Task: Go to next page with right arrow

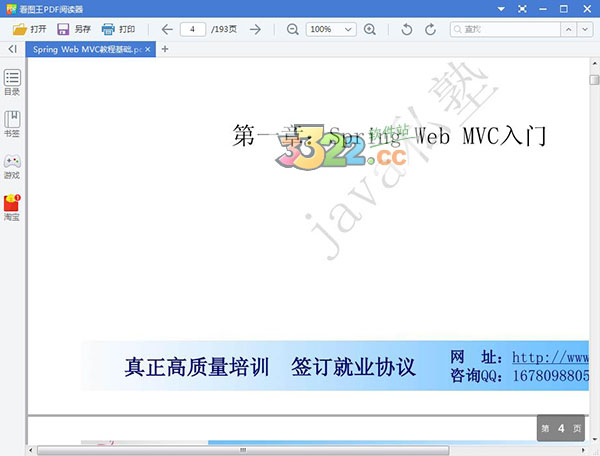Action: point(256,29)
